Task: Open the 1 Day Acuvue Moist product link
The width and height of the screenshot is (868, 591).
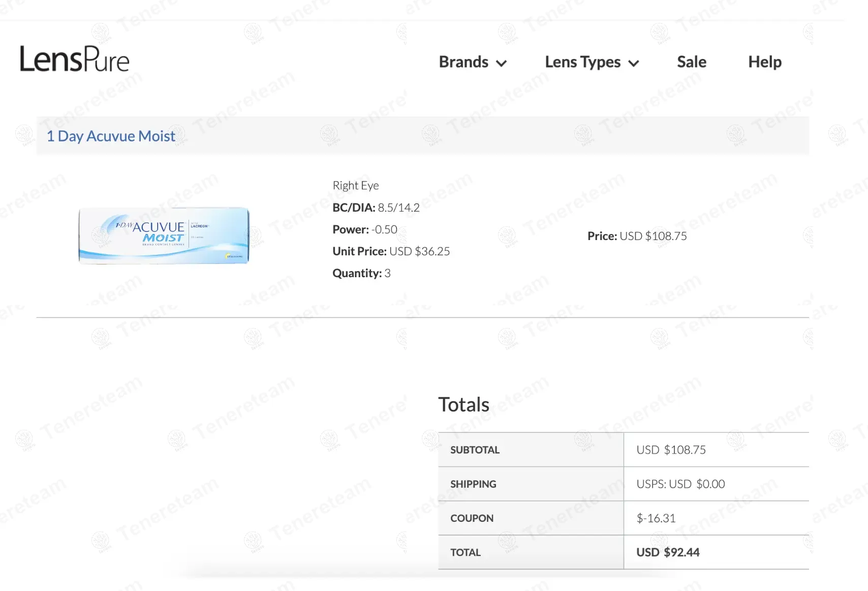Action: click(111, 136)
